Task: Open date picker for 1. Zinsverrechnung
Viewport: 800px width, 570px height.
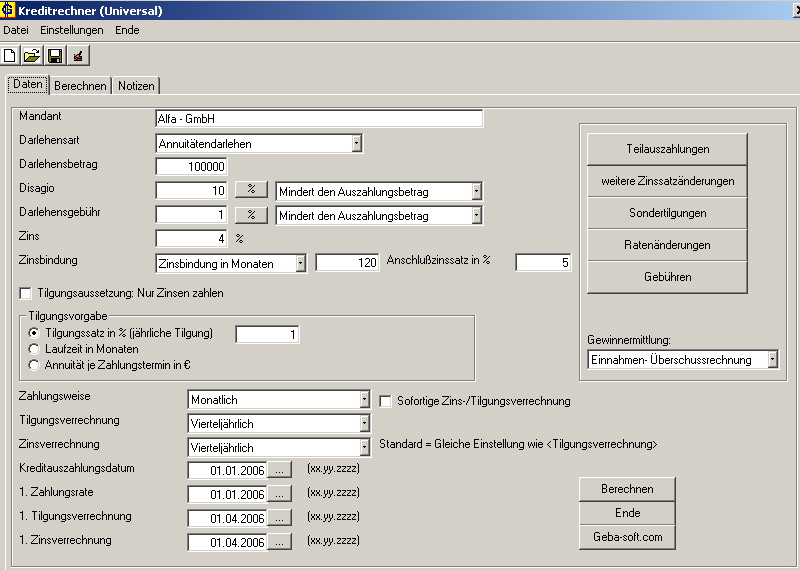Action: pos(281,543)
